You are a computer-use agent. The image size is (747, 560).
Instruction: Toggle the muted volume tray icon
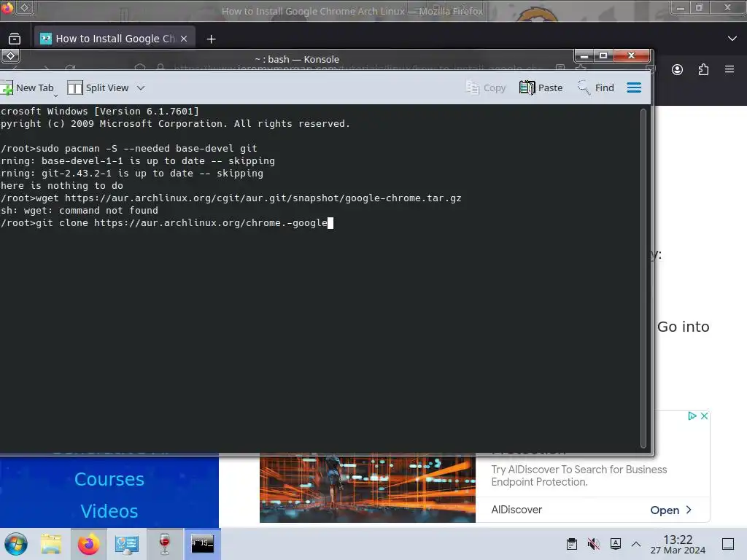point(594,544)
